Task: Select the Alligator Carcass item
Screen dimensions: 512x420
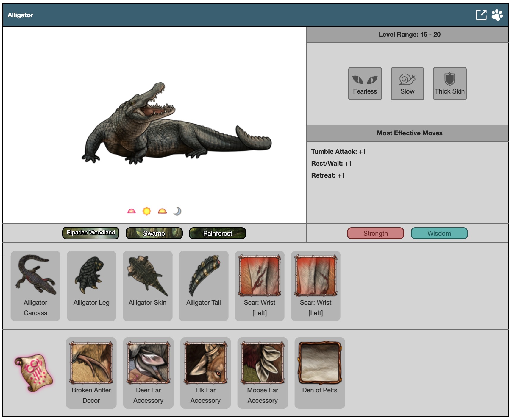Action: pos(35,285)
